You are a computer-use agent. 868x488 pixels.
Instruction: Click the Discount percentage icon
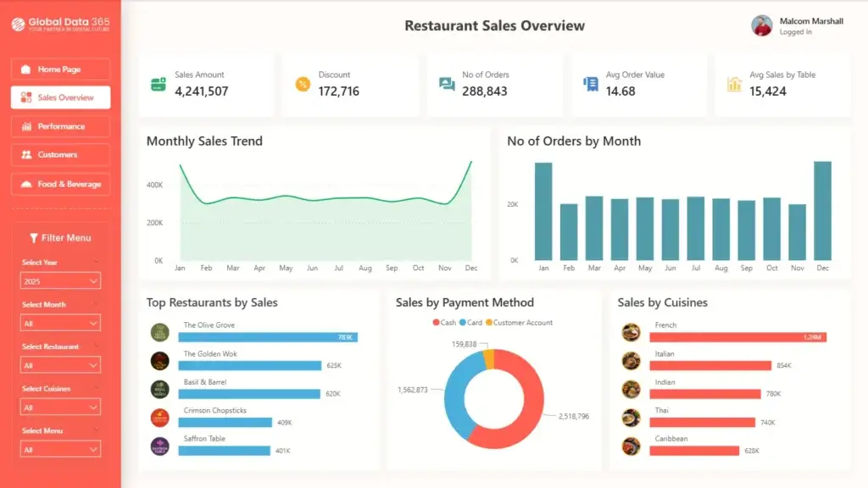(301, 84)
